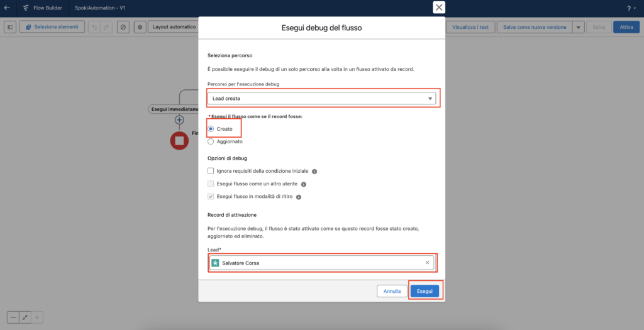Clear the Salvatore Corsa lead selection

pos(428,263)
